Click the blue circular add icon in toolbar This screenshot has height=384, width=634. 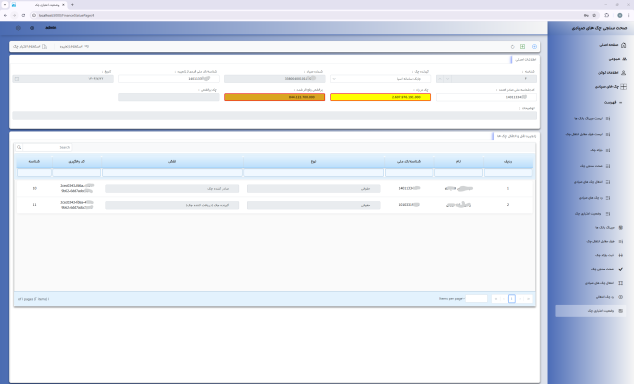[x=534, y=47]
